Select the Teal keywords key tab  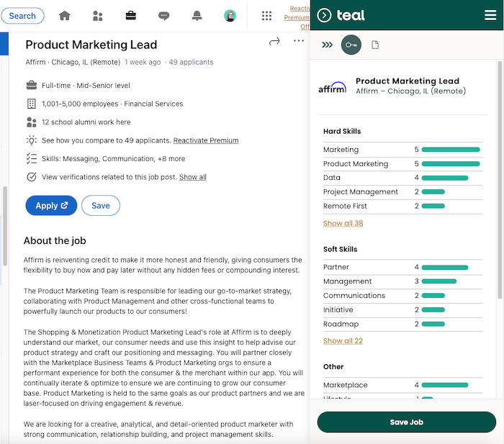coord(351,45)
